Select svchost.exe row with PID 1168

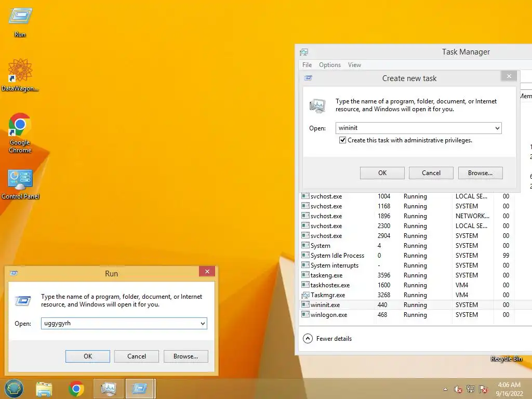416,206
